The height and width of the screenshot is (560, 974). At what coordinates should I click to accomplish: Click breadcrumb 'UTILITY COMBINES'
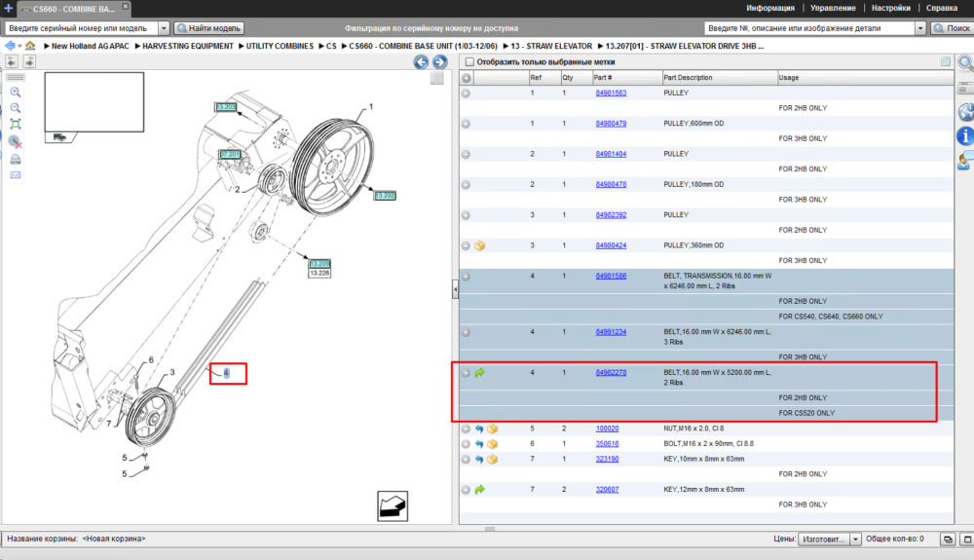point(280,46)
